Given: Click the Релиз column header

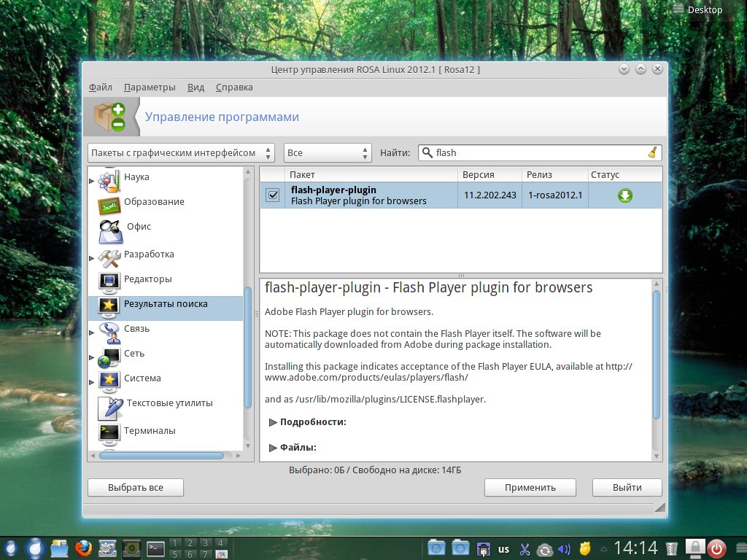Looking at the screenshot, I should coord(555,174).
